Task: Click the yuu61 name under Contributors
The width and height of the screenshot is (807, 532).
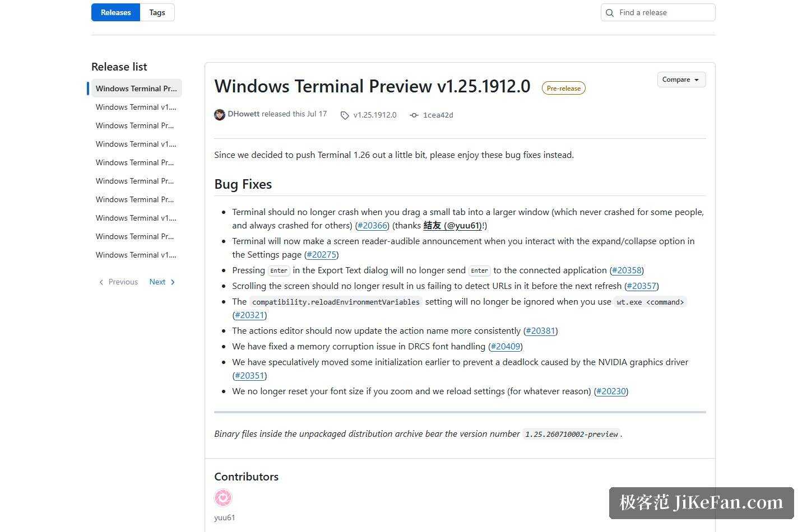Action: coord(224,517)
